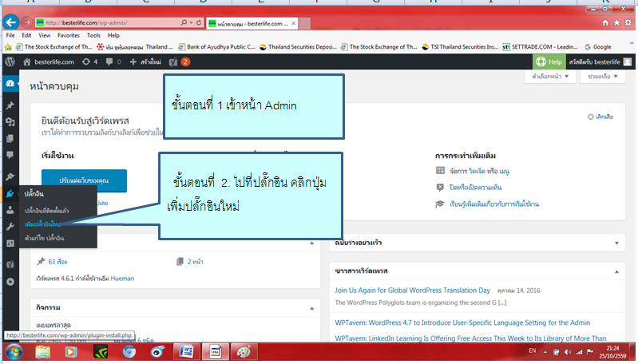The width and height of the screenshot is (638, 364).
Task: Open the 63 เรื่อง posts count link
Action: click(x=57, y=262)
